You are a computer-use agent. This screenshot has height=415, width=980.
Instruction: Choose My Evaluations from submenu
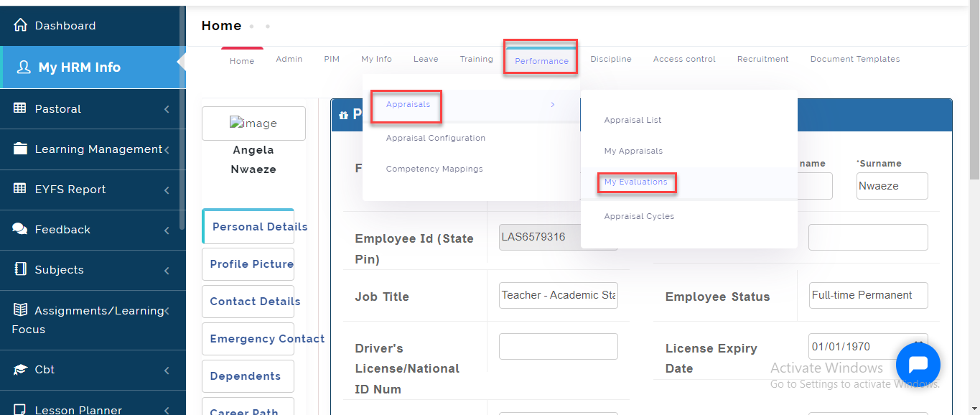(636, 182)
